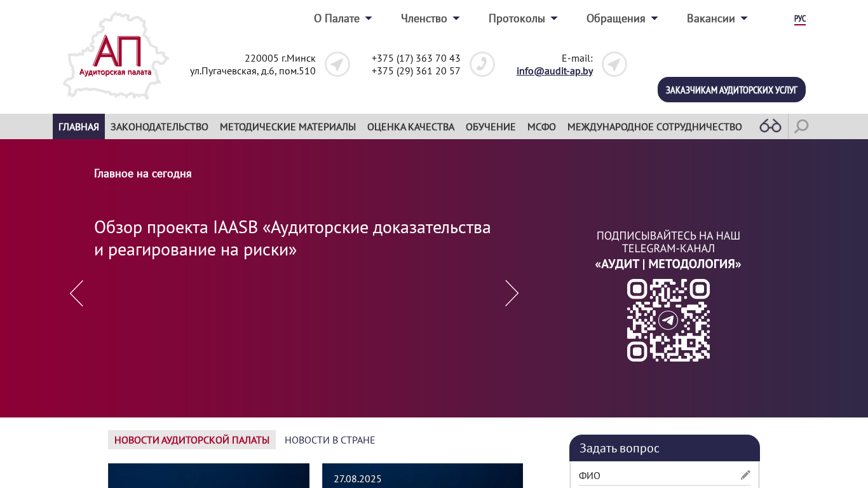Click the Telegram QR code
This screenshot has width=868, height=488.
point(668,320)
